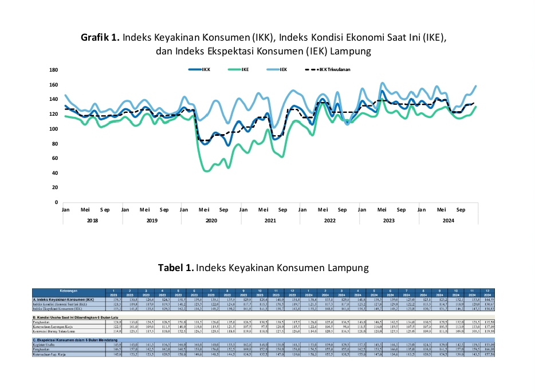Image resolution: width=535 pixels, height=392 pixels.
Task: Click the 180 value on y-axis
Action: click(x=54, y=70)
